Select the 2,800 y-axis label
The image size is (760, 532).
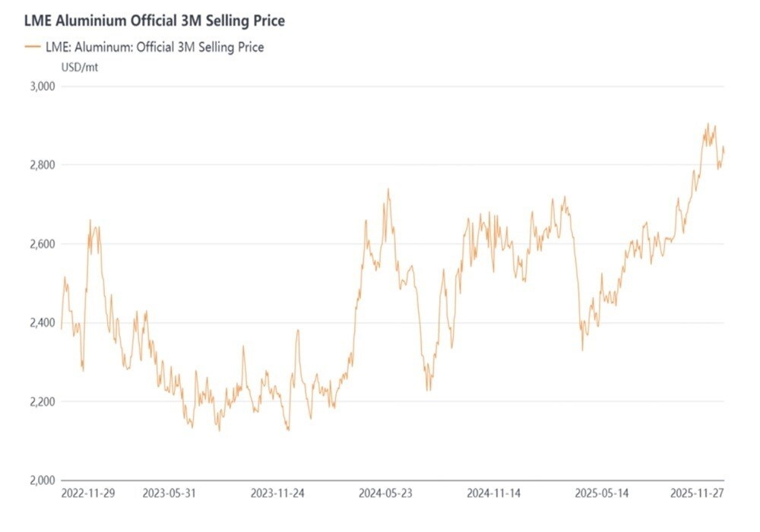[x=43, y=165]
